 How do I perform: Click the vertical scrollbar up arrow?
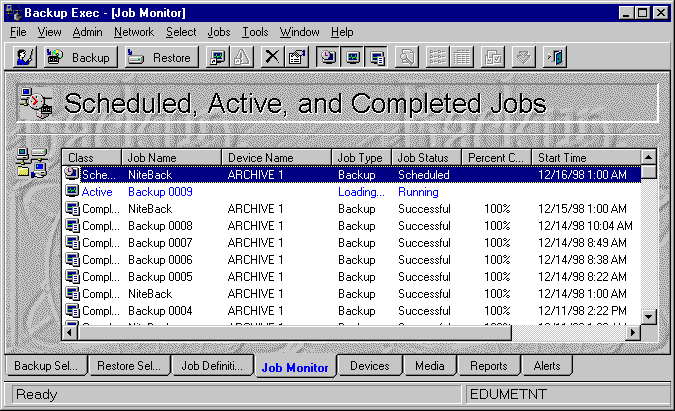coord(649,157)
